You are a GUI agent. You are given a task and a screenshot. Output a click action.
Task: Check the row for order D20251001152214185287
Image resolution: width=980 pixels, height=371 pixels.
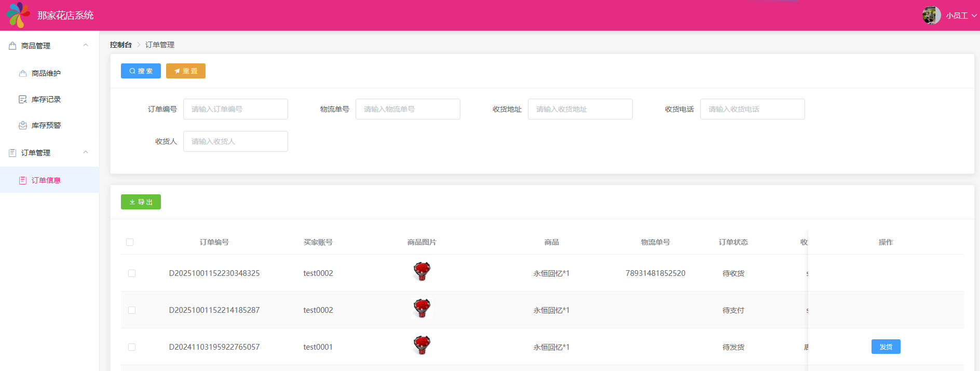(x=132, y=310)
